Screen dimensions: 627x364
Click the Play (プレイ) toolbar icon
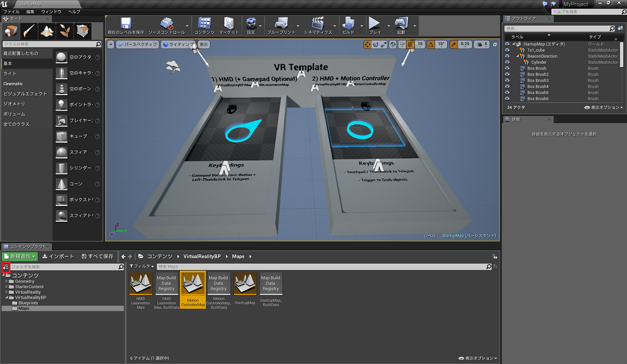pos(375,26)
